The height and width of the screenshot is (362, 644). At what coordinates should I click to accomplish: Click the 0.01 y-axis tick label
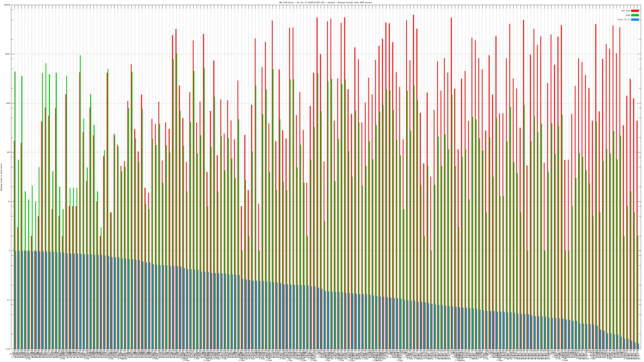pyautogui.click(x=8, y=349)
